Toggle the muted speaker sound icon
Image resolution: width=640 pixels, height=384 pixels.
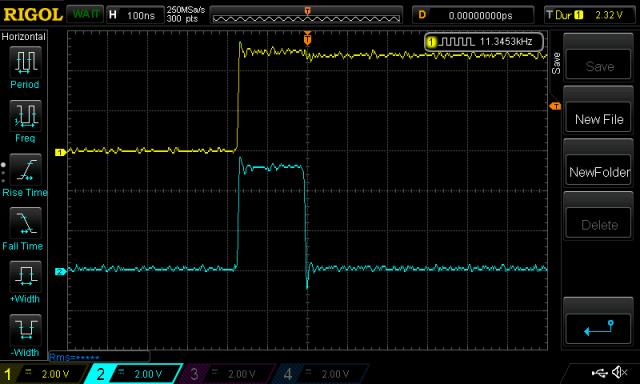tap(619, 372)
